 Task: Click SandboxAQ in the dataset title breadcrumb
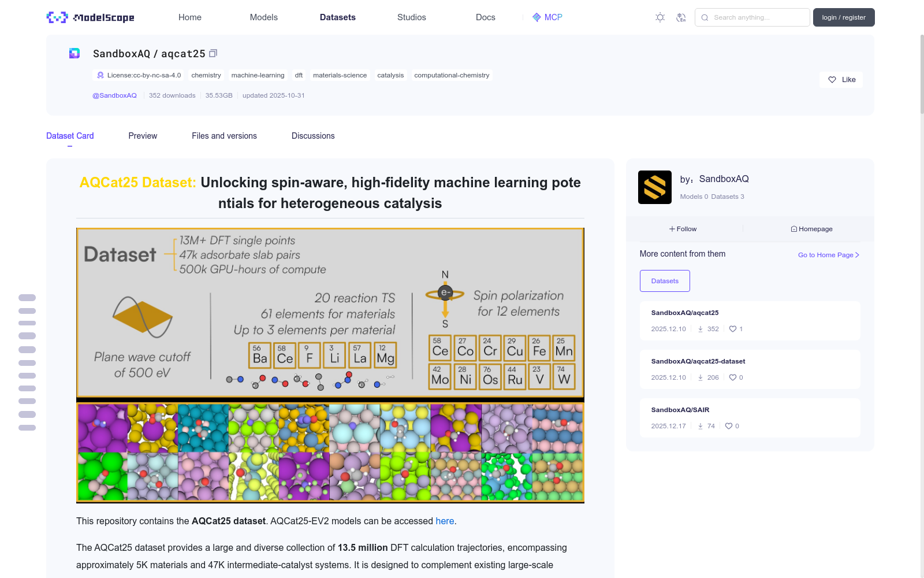[121, 54]
